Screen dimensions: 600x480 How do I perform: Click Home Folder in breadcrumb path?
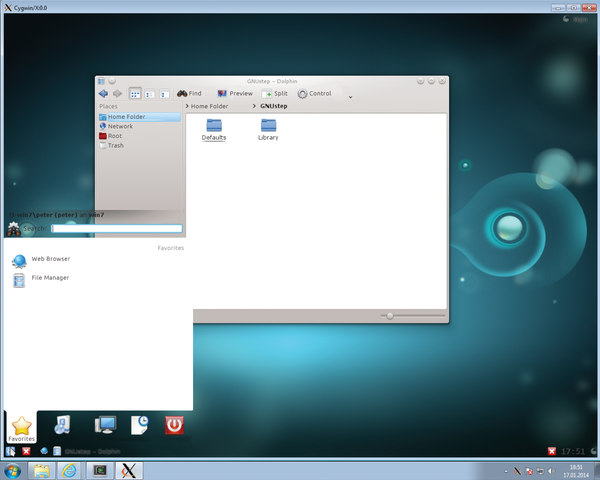pyautogui.click(x=209, y=106)
